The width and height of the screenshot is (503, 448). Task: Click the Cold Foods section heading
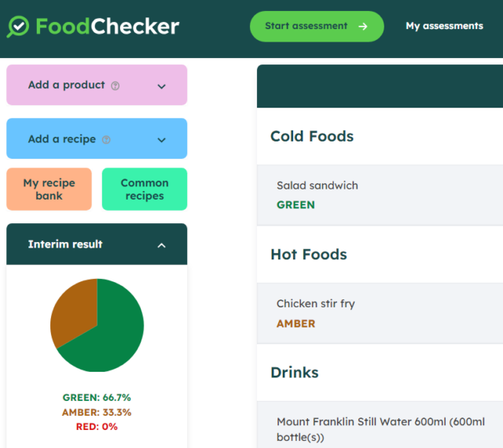click(x=312, y=137)
